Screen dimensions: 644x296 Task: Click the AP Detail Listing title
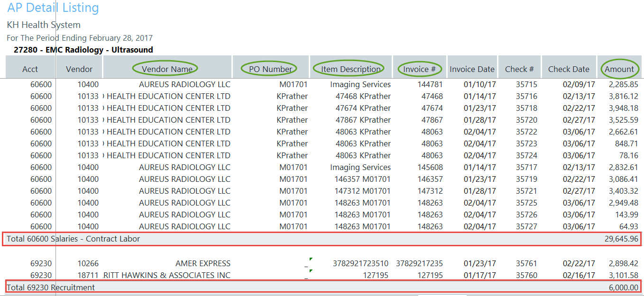(53, 8)
